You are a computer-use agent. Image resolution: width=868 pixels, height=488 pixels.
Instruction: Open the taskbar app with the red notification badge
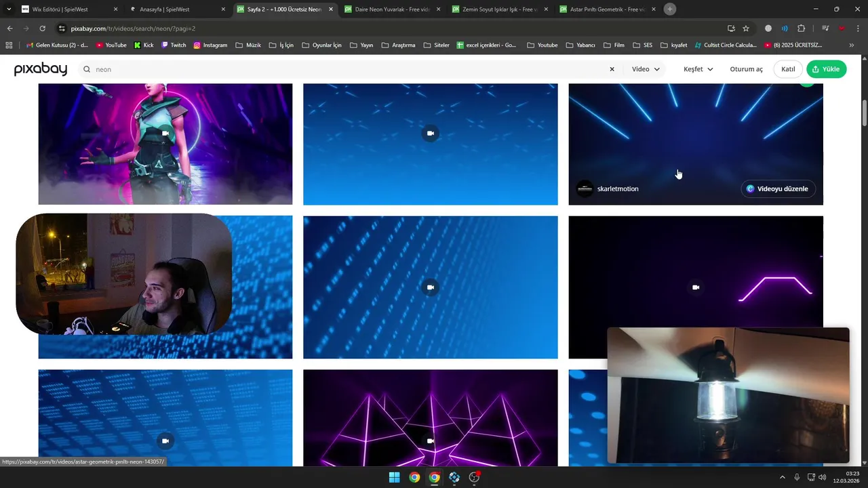[x=475, y=477]
